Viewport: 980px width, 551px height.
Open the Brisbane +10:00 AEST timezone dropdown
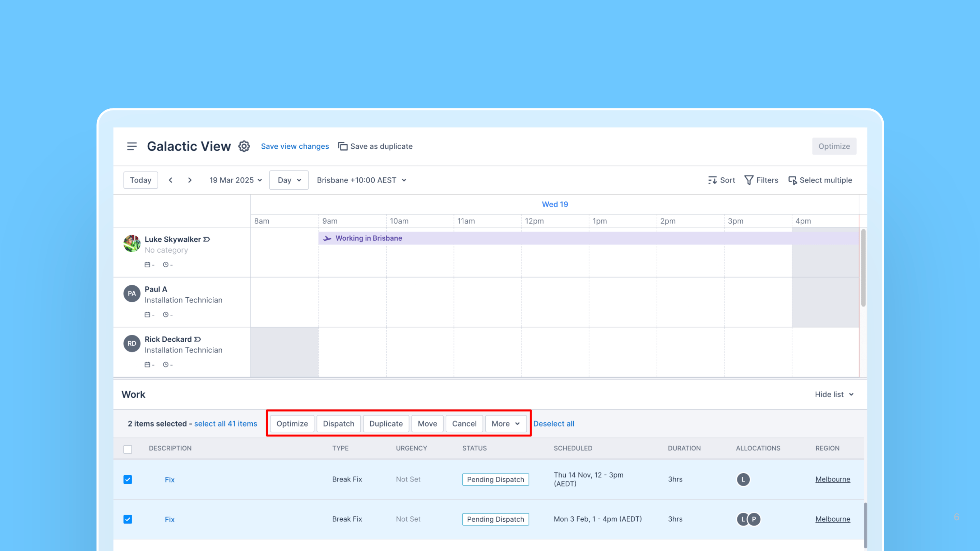[x=361, y=180]
